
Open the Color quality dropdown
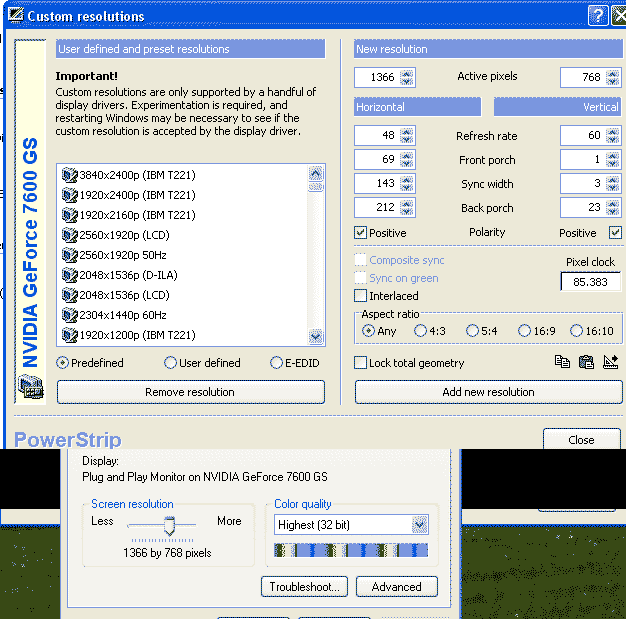click(x=420, y=525)
